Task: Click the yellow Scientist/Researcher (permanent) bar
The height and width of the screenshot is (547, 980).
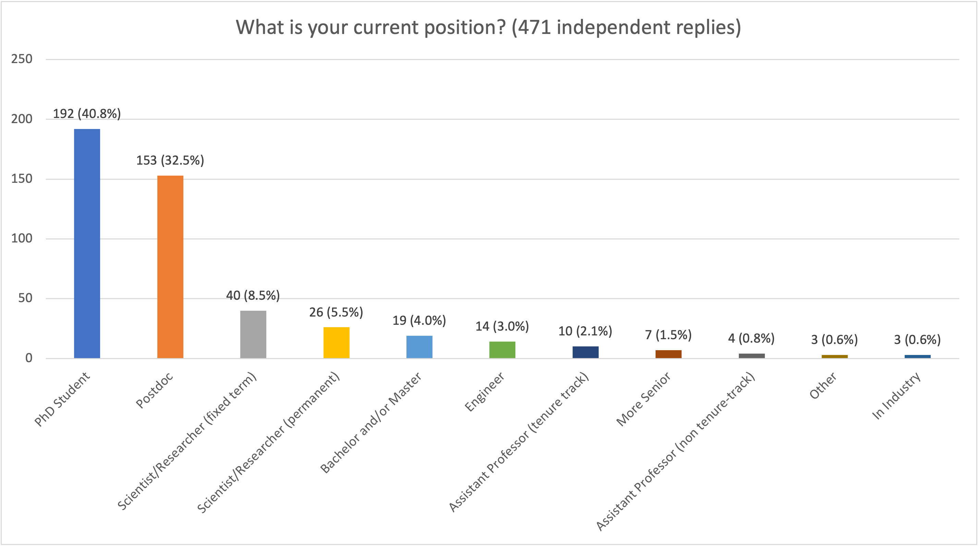Action: pos(336,343)
